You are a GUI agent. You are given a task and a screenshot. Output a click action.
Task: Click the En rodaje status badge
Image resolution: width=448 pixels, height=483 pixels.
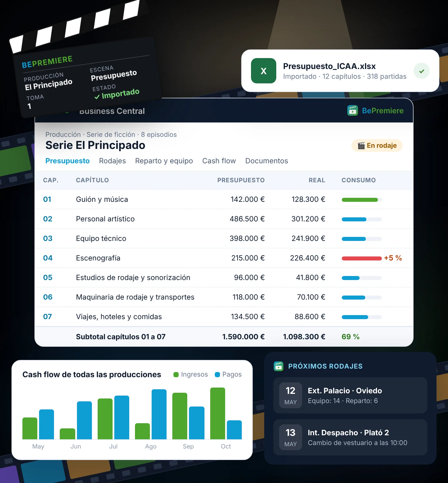pos(377,145)
